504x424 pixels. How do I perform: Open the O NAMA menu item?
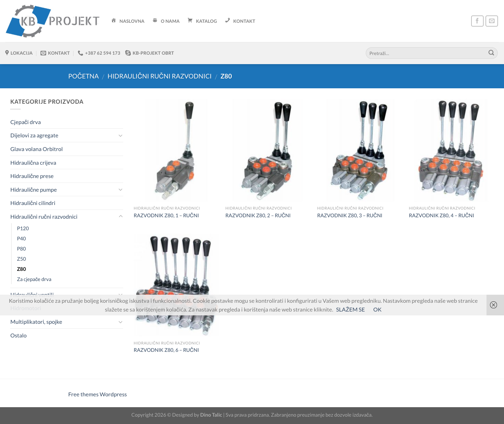click(x=166, y=21)
